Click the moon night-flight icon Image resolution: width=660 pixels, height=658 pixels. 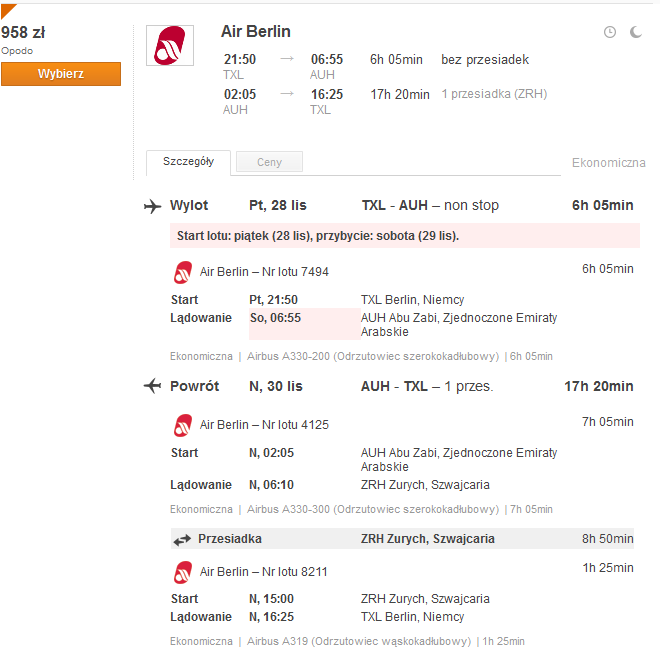(636, 32)
